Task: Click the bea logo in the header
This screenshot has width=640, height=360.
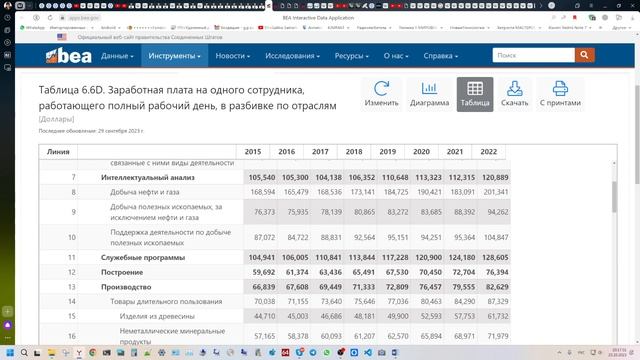Action: point(69,56)
